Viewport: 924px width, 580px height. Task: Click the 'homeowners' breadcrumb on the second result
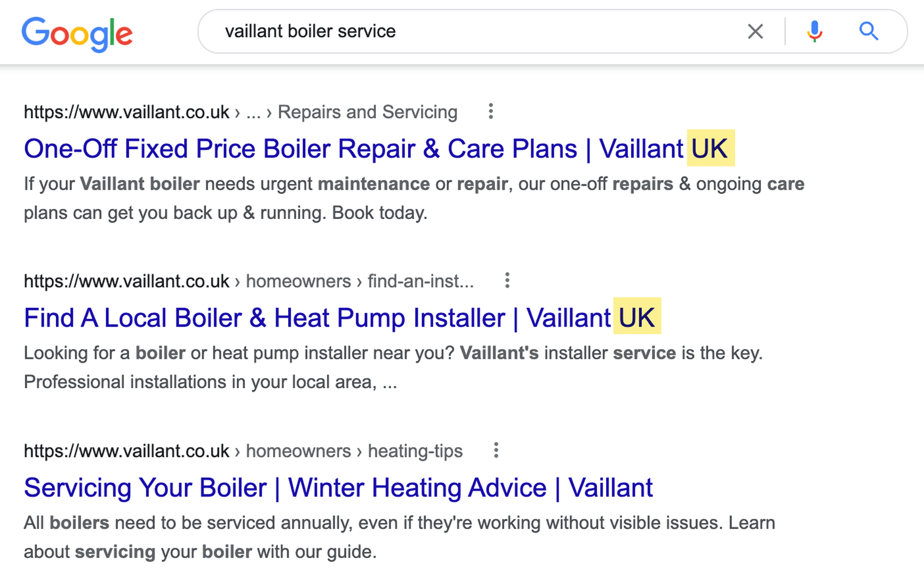tap(298, 281)
